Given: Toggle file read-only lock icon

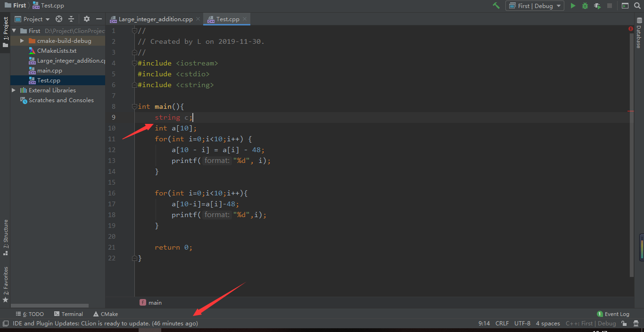Looking at the screenshot, I should tap(624, 324).
